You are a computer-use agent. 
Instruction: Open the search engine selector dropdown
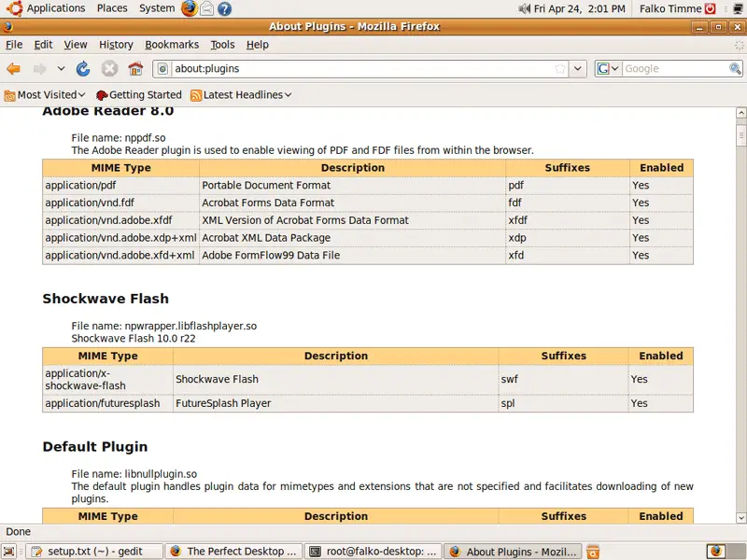(x=609, y=69)
